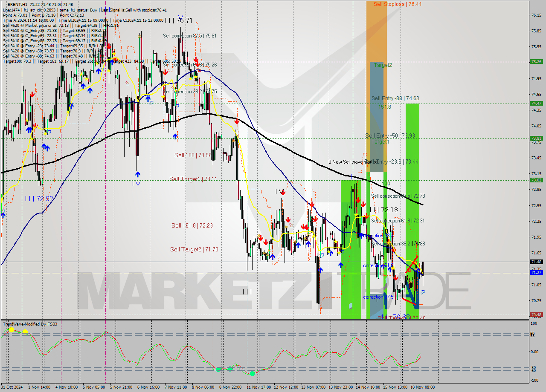Click the '8 Nov 22:00' time label
Viewport: 546px width, 392px height.
[230, 387]
